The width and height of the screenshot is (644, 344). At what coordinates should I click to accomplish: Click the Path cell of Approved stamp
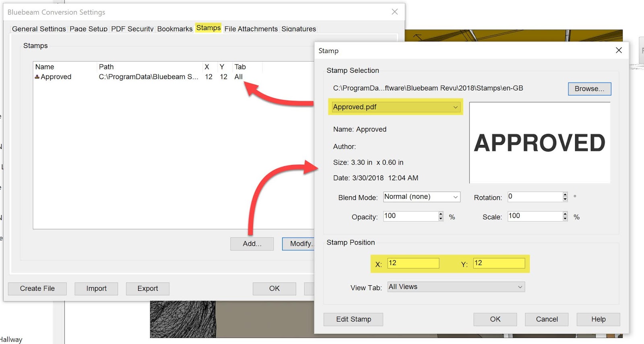149,76
